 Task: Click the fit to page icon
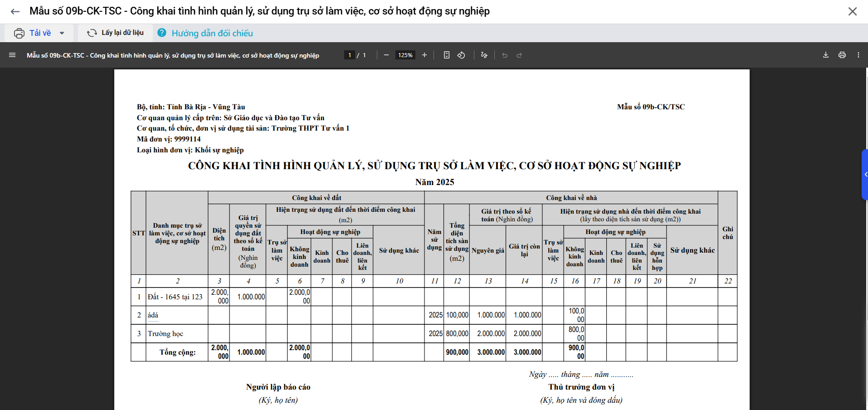pyautogui.click(x=447, y=55)
